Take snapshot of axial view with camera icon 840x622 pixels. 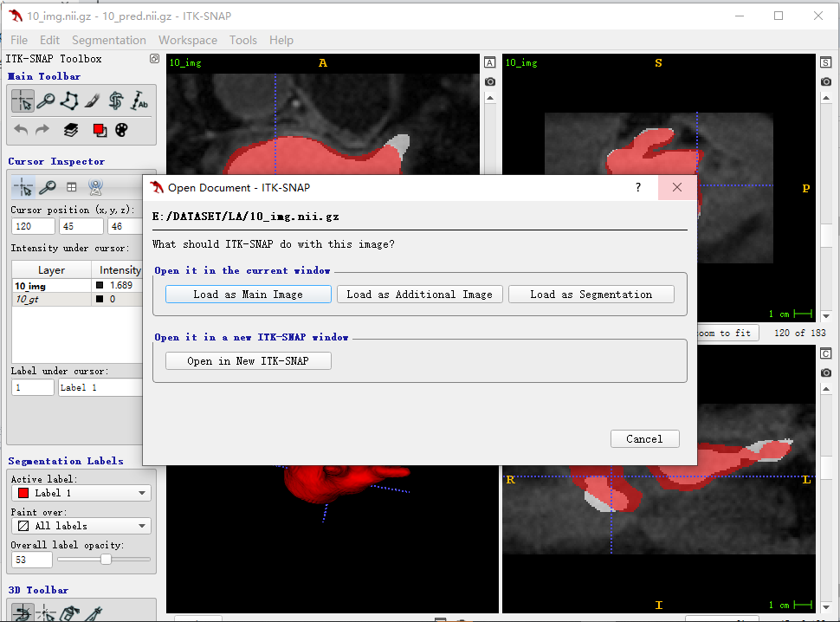pos(489,82)
